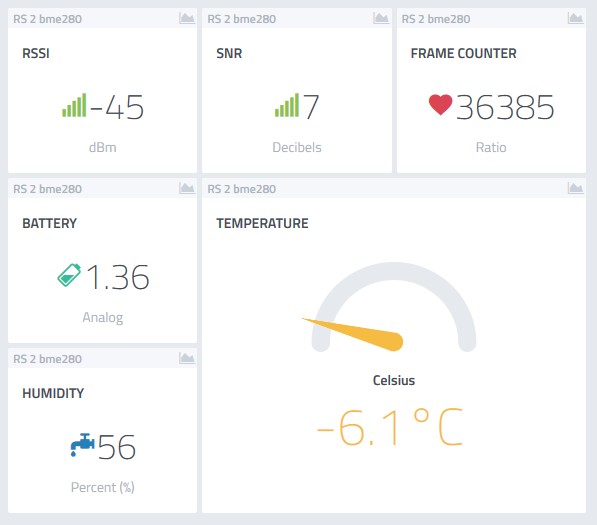Click the BATTERY widget title
Image resolution: width=597 pixels, height=525 pixels.
(x=49, y=223)
